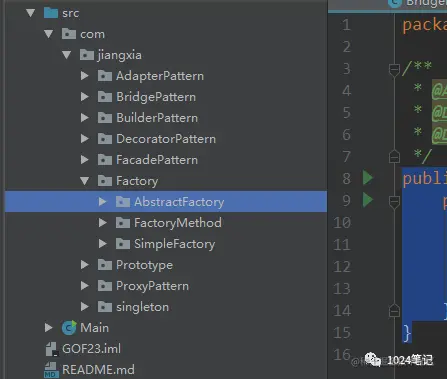Click the Factory folder icon
Viewport: 447px width, 379px height.
(x=105, y=181)
